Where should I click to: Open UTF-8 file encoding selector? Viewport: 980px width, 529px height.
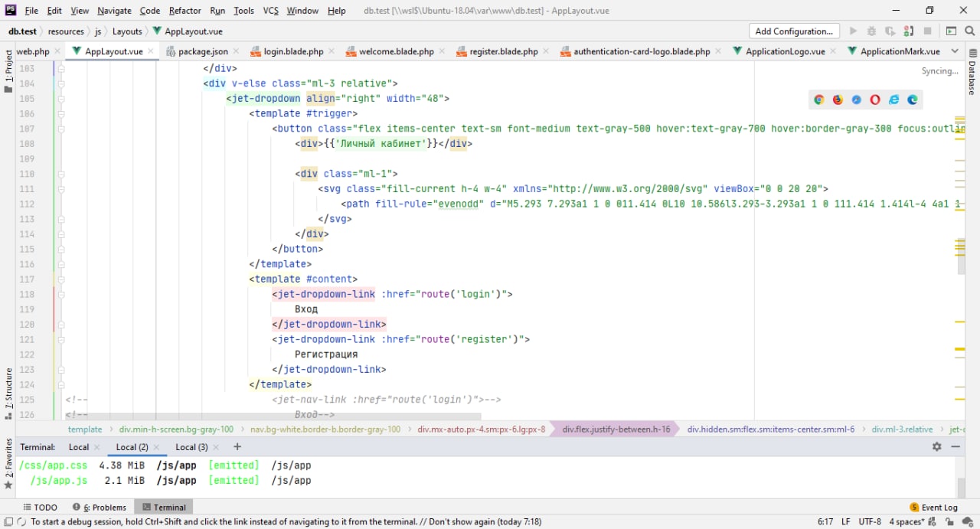(x=870, y=521)
